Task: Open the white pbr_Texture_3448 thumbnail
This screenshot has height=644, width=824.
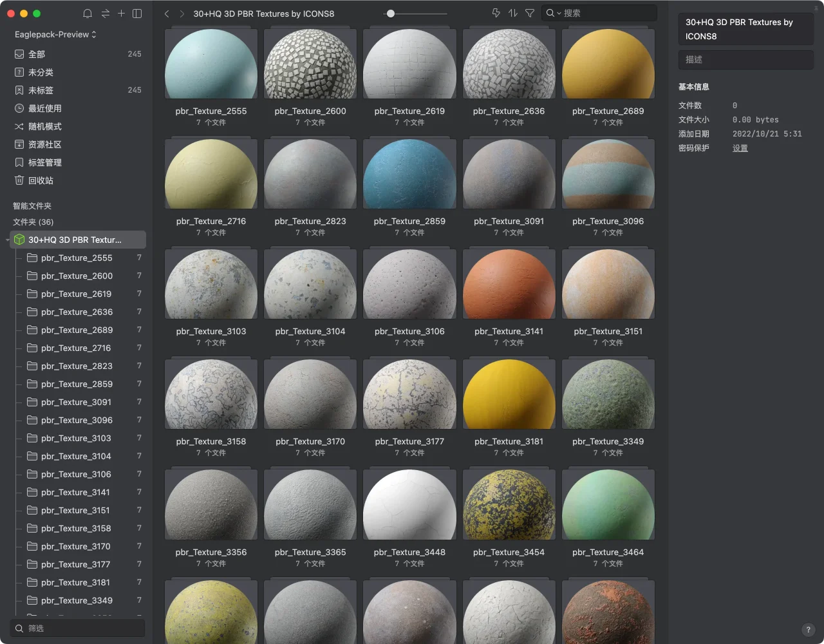Action: click(409, 505)
